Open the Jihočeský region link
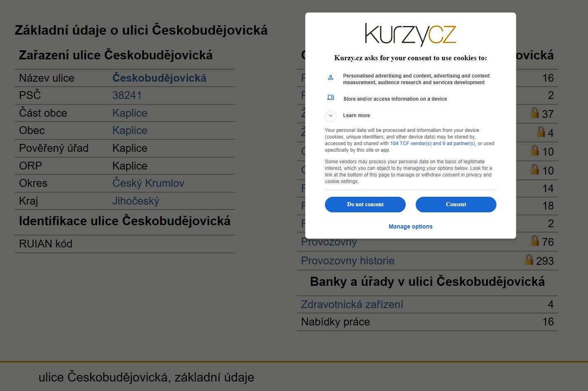Viewport: 588px width, 391px height. tap(136, 201)
